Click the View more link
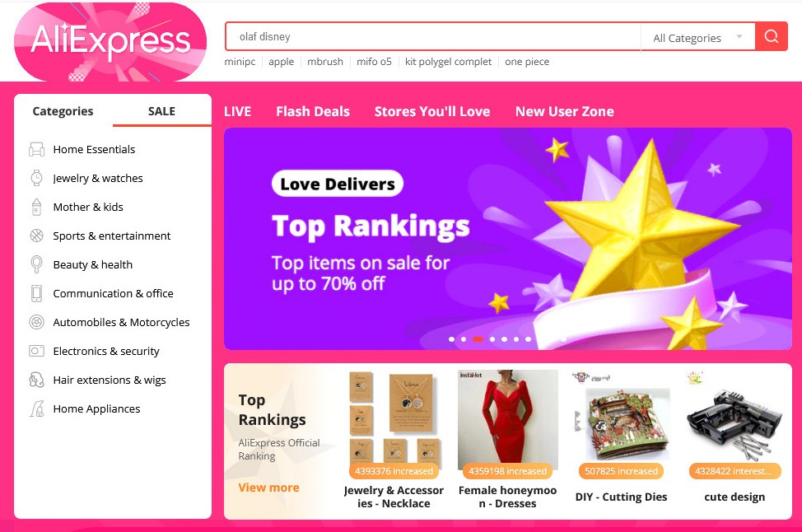 tap(269, 488)
